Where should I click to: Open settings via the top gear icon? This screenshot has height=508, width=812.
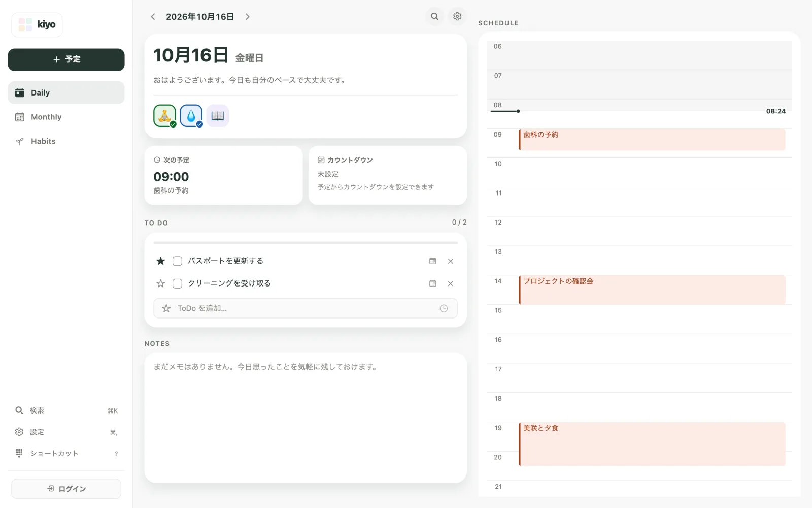(457, 16)
